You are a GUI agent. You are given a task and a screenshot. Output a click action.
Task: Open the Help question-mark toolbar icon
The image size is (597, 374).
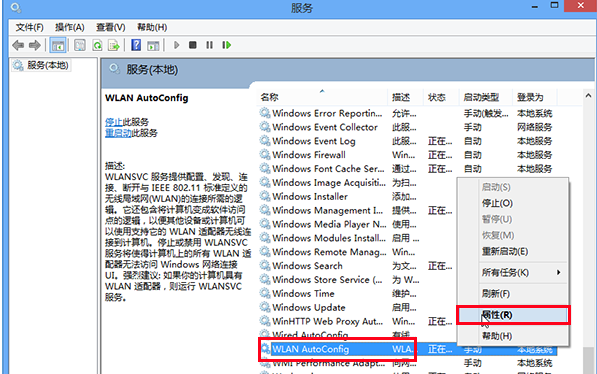click(136, 45)
